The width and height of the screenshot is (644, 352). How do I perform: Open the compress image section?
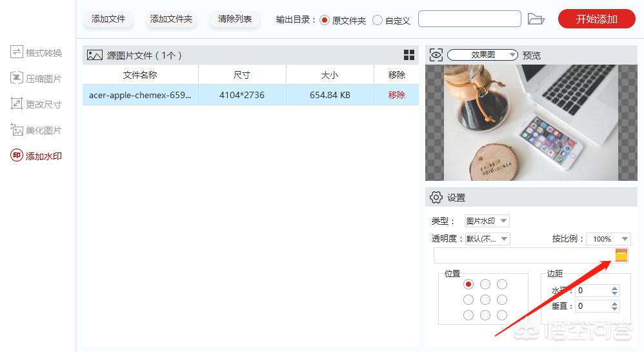[36, 78]
